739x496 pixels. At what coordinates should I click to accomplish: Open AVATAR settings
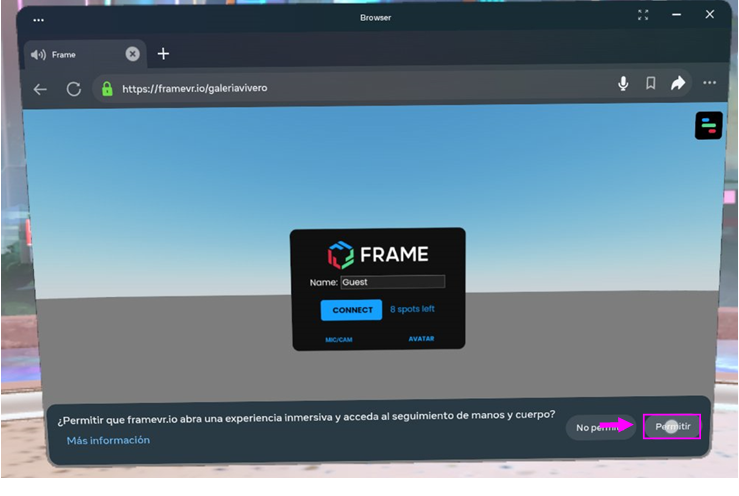point(421,339)
